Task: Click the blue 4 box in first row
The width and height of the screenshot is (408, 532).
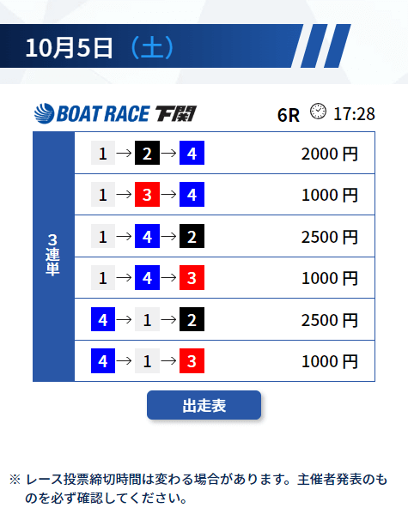Action: tap(192, 153)
